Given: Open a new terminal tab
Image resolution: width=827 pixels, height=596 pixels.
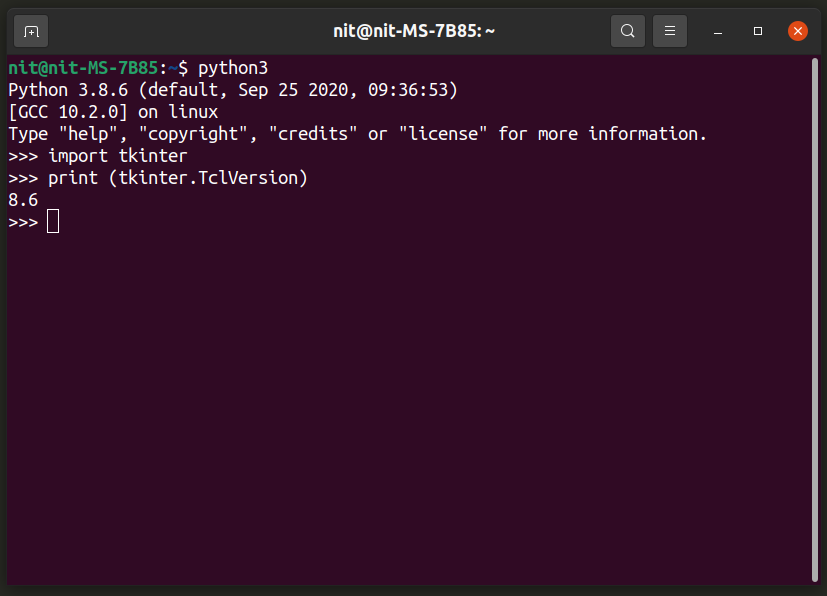Looking at the screenshot, I should pos(31,31).
